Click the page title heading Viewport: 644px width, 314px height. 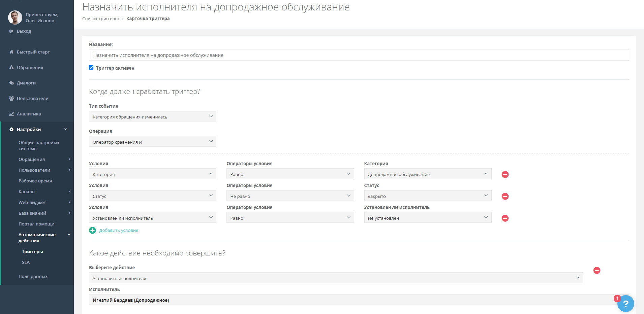216,7
